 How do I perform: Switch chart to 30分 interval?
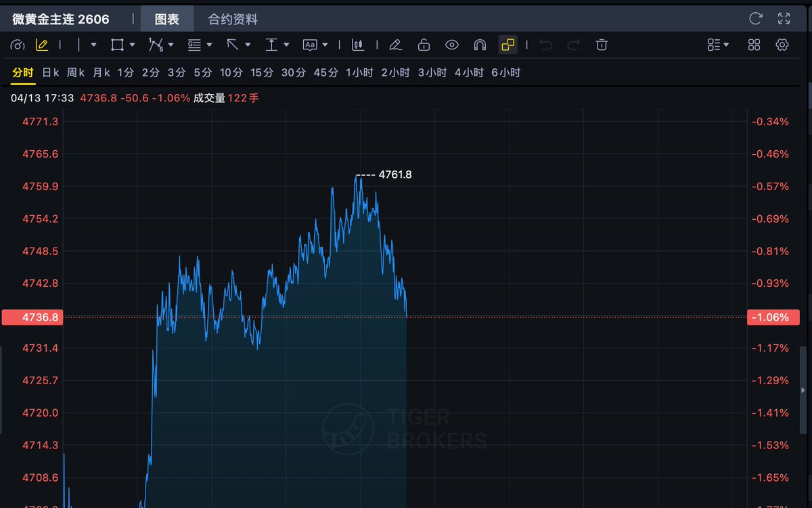293,72
